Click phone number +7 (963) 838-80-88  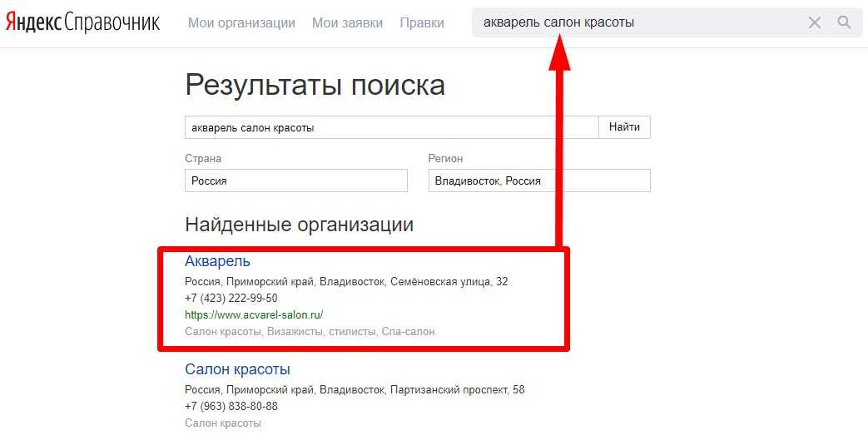[x=231, y=407]
